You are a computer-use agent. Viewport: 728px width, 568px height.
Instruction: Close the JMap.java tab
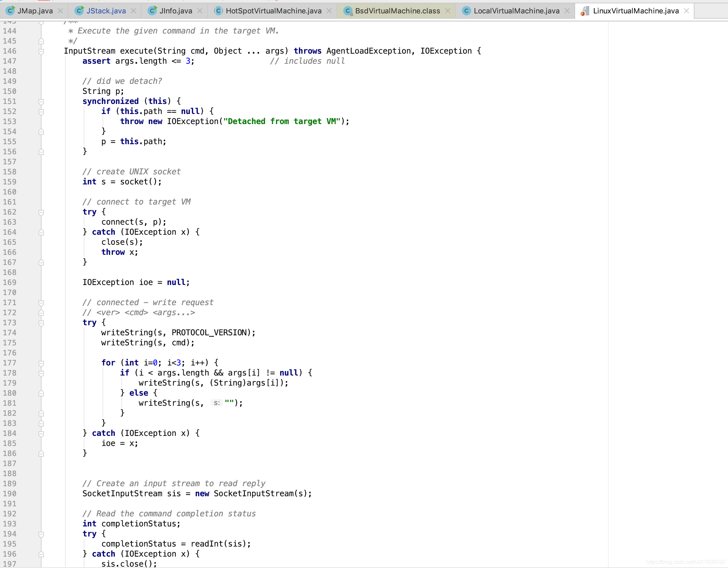pos(60,11)
